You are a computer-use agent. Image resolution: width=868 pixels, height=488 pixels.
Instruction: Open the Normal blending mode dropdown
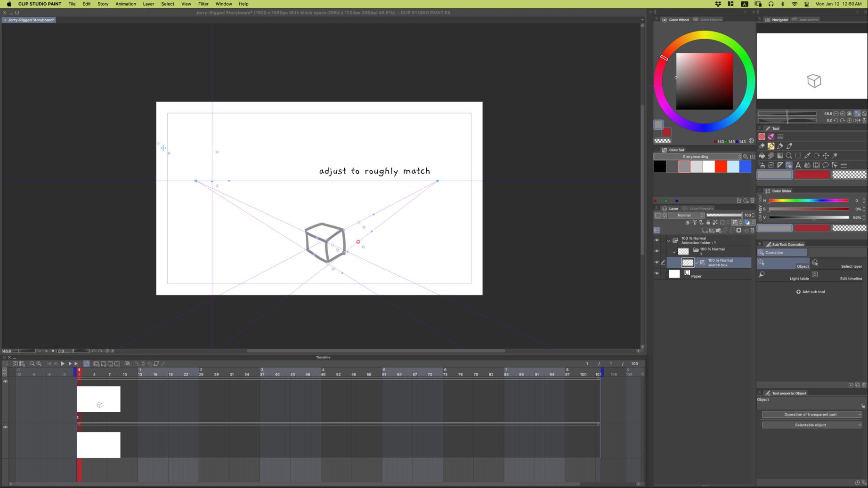686,215
